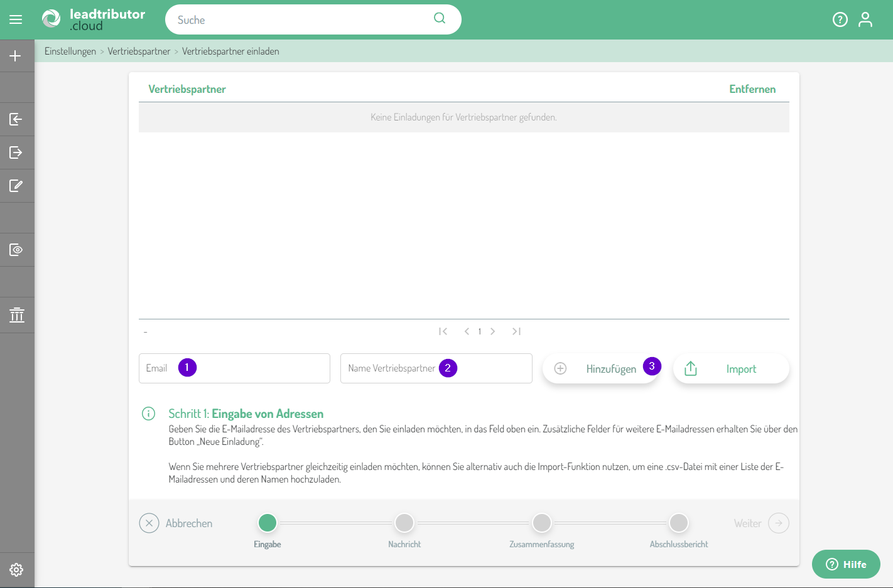893x588 pixels.
Task: Go to the next page arrow
Action: pyautogui.click(x=493, y=331)
